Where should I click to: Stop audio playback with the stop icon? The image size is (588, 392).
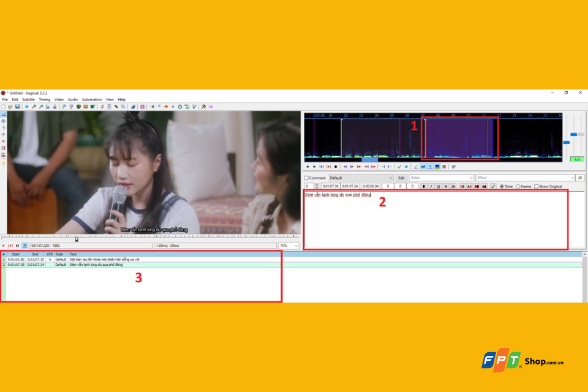(336, 167)
